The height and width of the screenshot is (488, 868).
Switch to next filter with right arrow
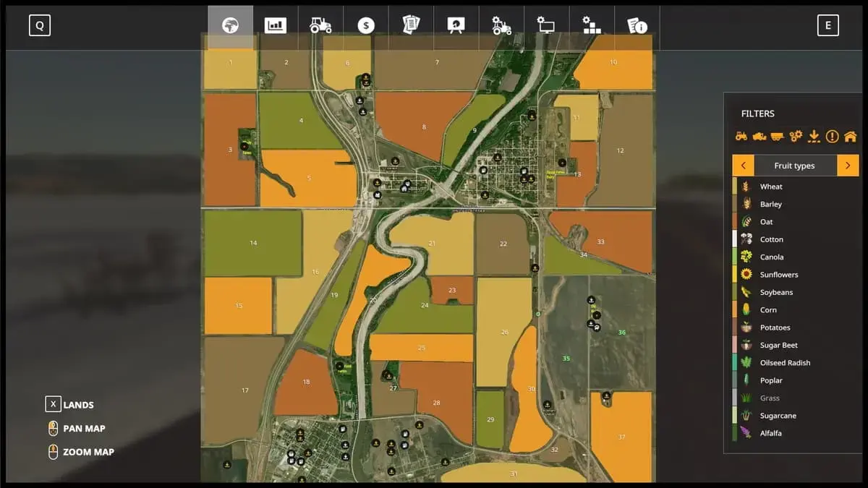(848, 166)
